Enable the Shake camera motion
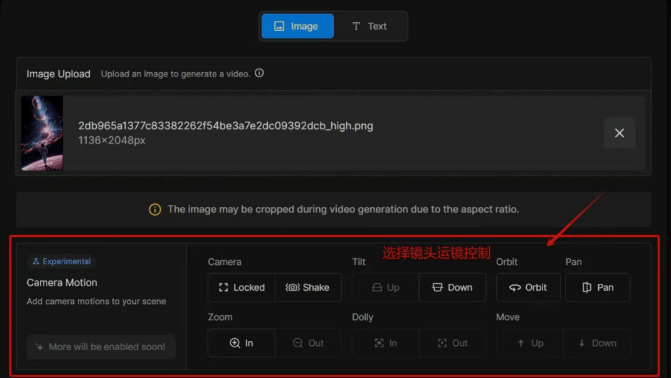 pos(308,287)
